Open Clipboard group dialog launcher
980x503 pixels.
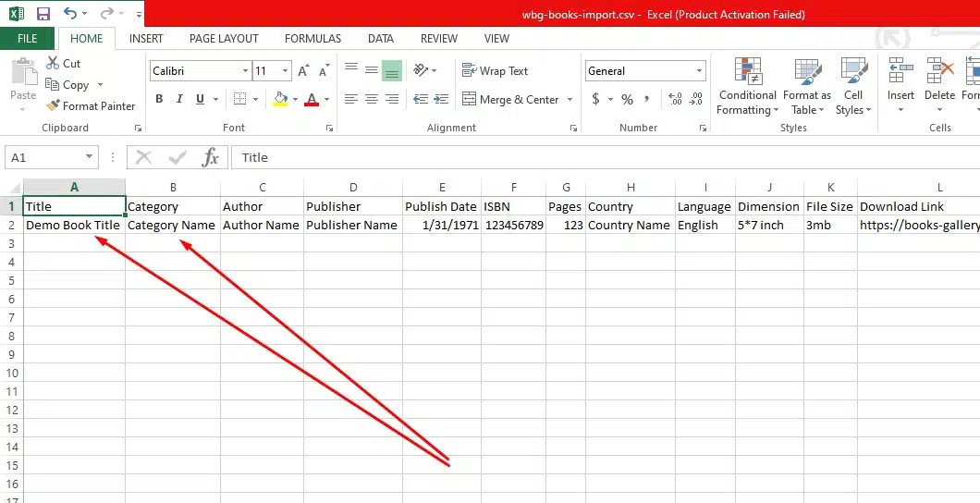click(138, 129)
